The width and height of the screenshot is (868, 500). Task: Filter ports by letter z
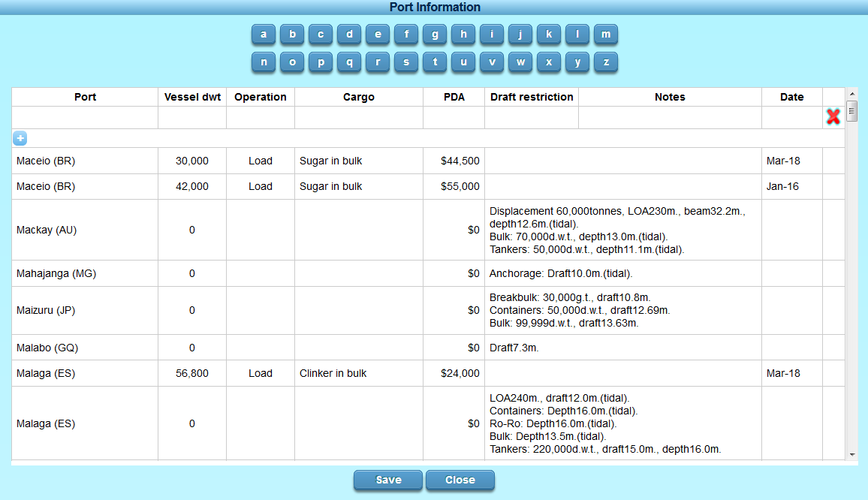coord(606,62)
